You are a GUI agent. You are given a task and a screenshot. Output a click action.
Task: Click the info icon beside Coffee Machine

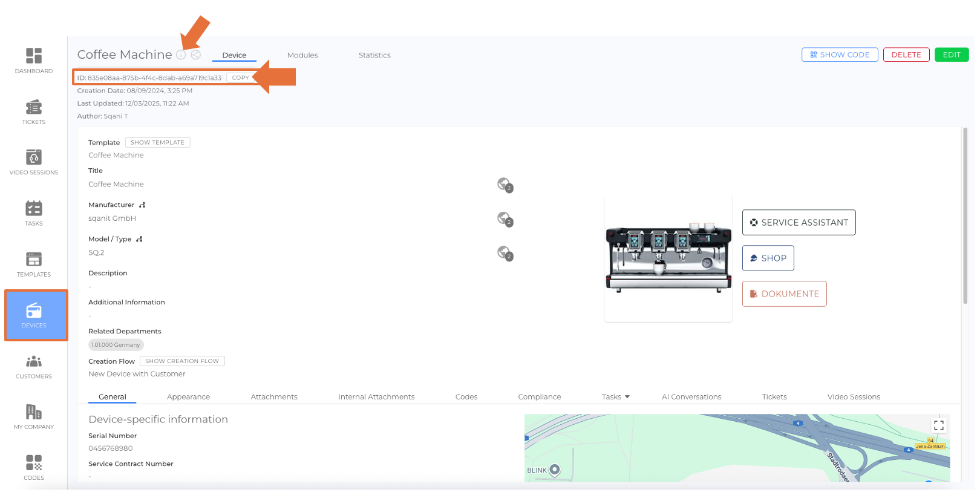(181, 55)
